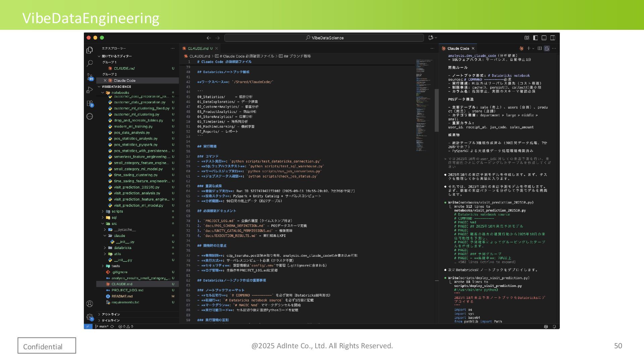Screen dimensions: 644x362
Task: Toggle the editor group lock icon
Action: pos(547,48)
